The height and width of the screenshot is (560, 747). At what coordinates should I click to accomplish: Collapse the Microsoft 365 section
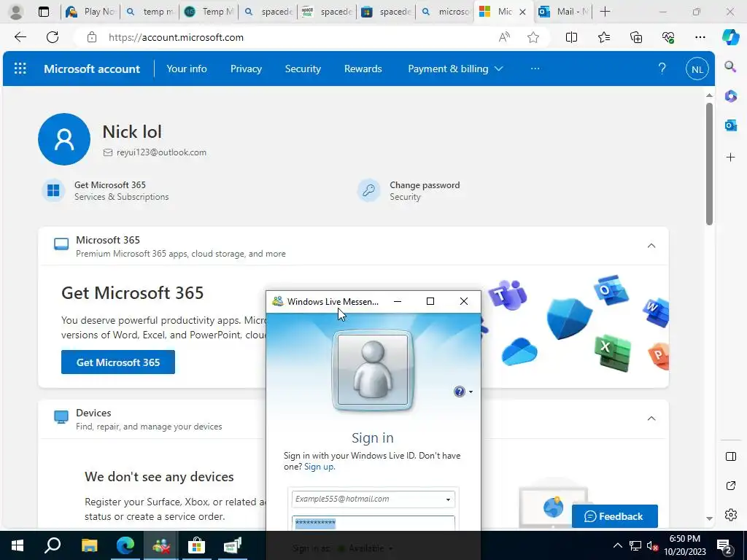(x=651, y=246)
